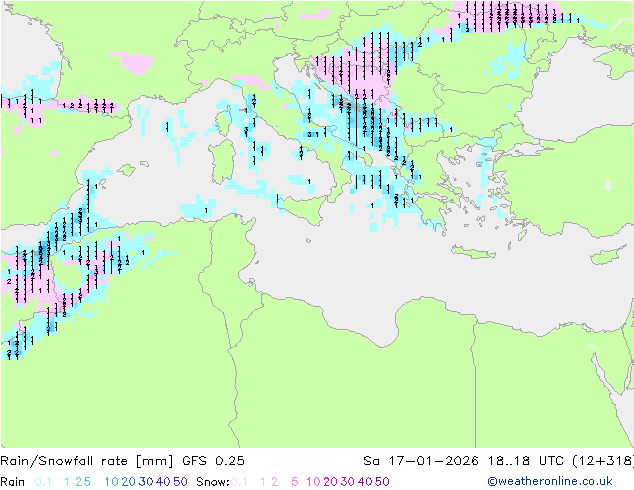Click the Rain legend value 40

163,482
